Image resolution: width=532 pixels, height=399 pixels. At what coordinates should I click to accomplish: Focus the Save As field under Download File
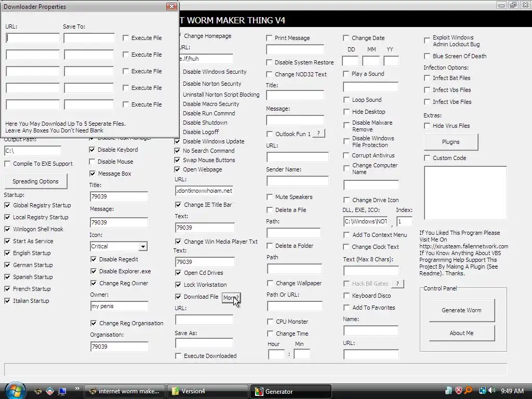pos(204,343)
